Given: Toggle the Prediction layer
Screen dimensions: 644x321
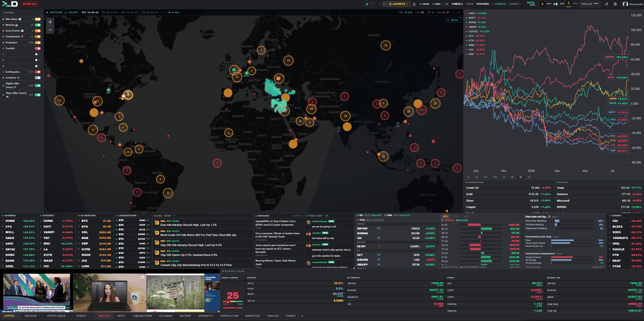Looking at the screenshot, I should tap(38, 43).
